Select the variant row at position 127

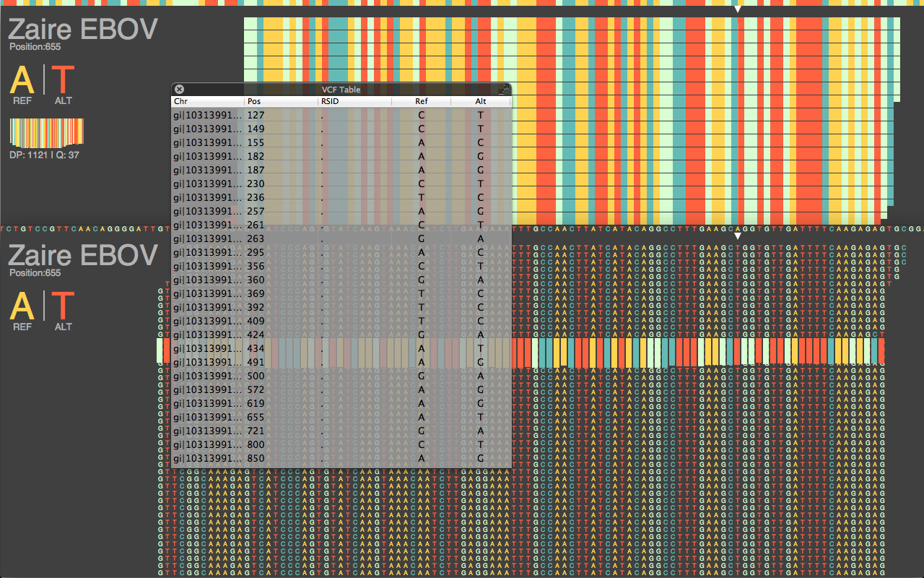[341, 116]
